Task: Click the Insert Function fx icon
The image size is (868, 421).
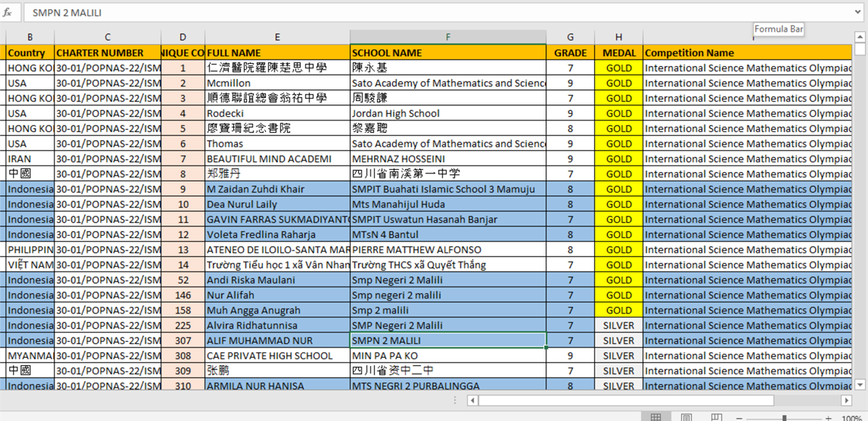Action: pos(8,13)
